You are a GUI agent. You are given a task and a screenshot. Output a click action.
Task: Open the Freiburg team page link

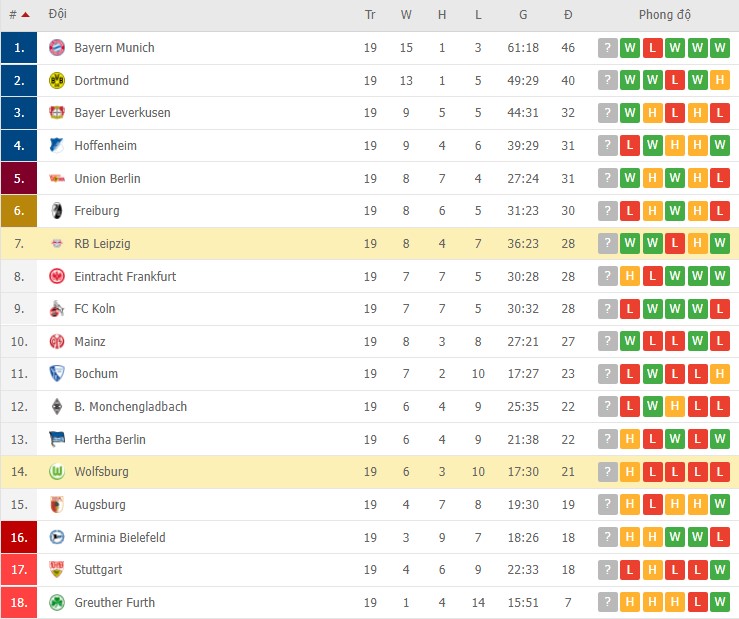[x=97, y=211]
